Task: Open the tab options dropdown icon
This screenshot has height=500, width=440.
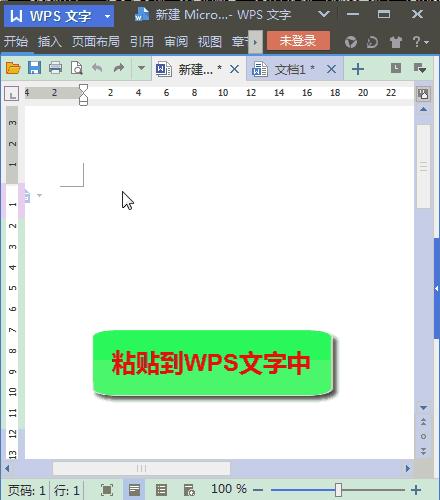Action: [419, 68]
